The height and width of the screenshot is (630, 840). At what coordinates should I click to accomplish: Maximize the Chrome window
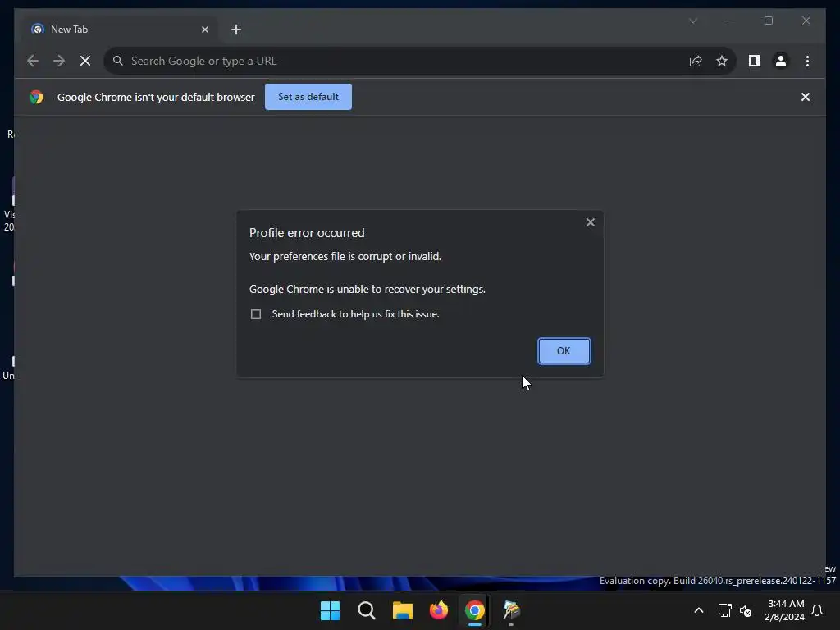point(768,21)
